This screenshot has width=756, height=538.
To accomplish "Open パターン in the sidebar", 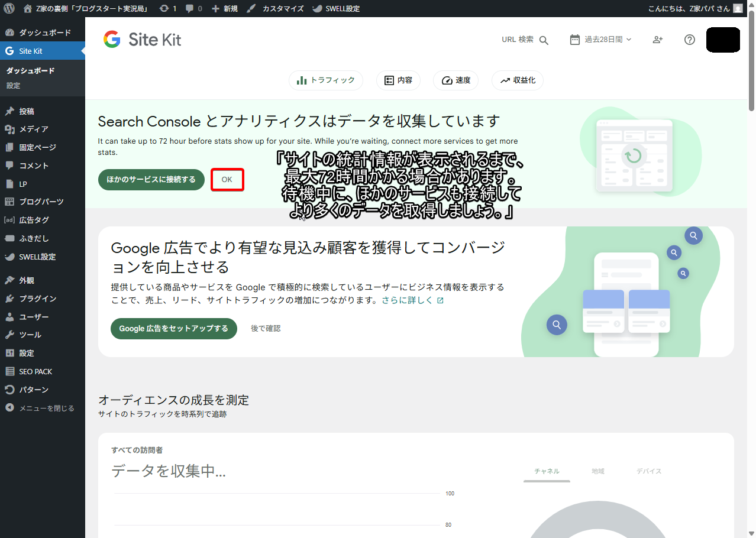I will click(x=43, y=390).
